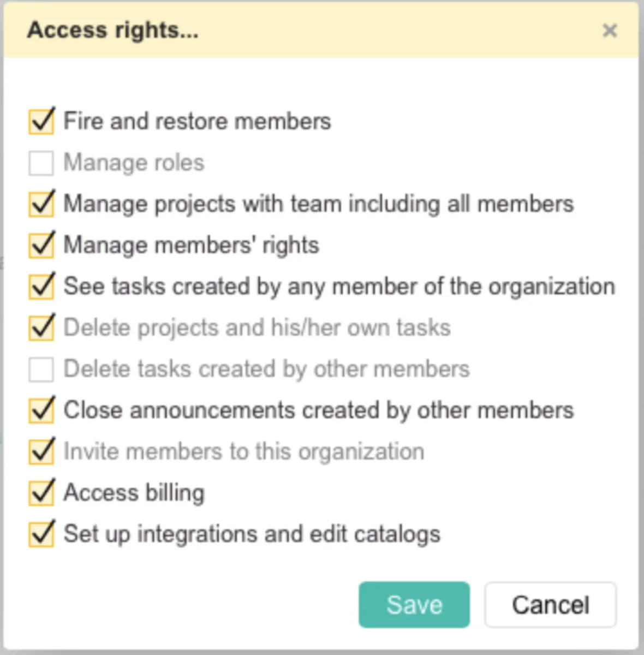Enable the Manage roles checkbox
The image size is (644, 655).
[x=41, y=163]
